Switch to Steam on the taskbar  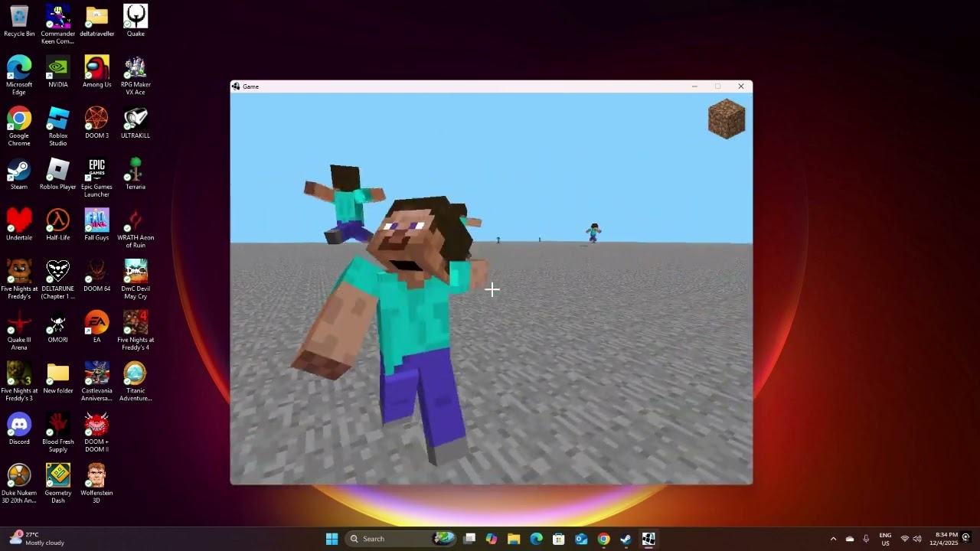(x=626, y=539)
